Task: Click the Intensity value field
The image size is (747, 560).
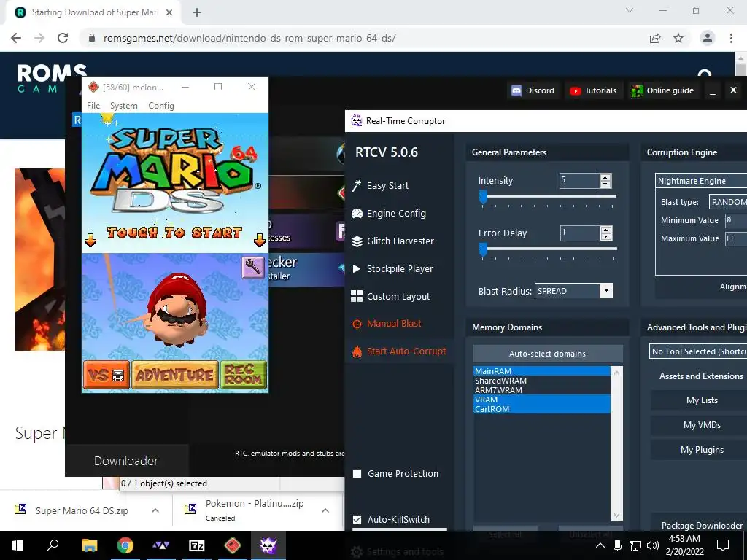Action: 579,181
